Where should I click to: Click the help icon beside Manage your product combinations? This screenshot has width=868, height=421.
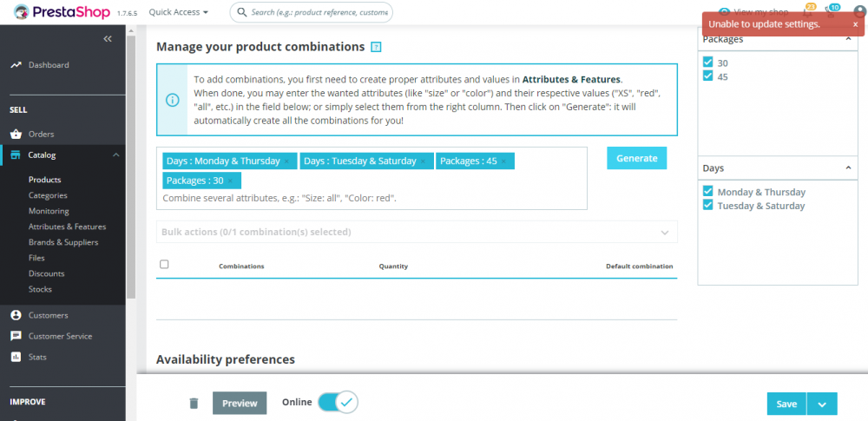tap(376, 47)
